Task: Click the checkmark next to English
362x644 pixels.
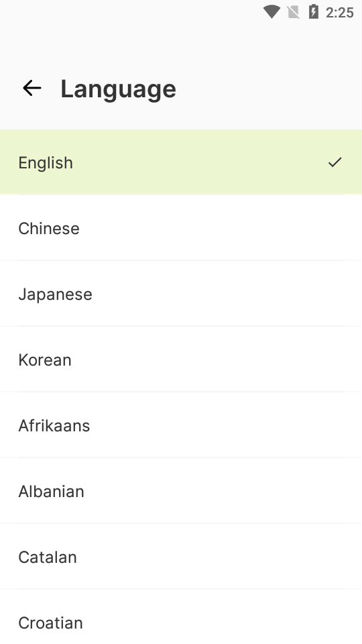Action: (x=335, y=162)
